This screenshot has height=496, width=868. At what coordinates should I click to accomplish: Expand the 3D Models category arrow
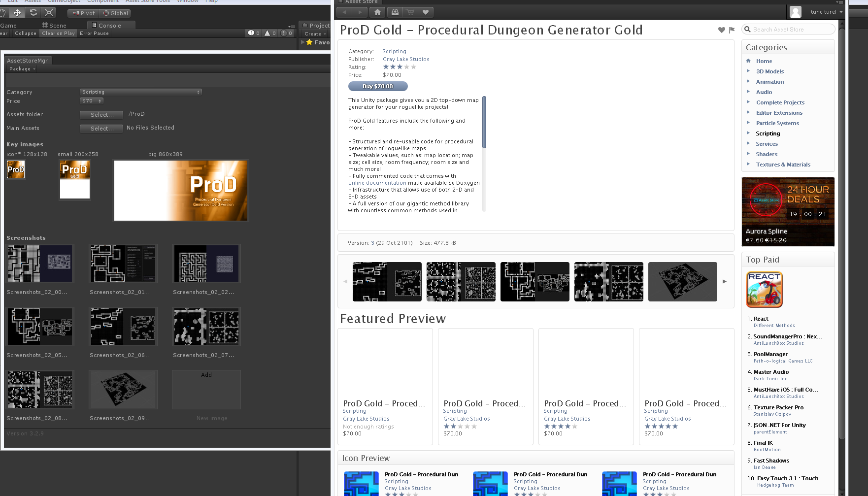748,71
